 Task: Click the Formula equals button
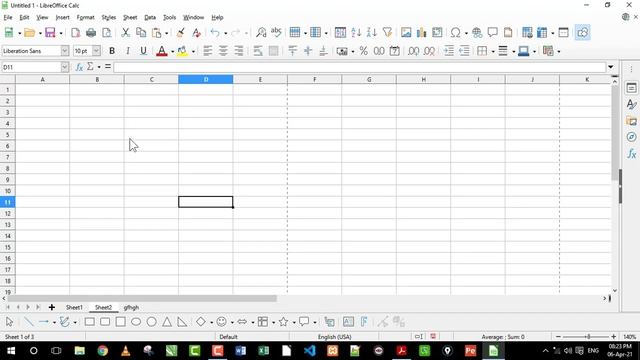[x=108, y=66]
